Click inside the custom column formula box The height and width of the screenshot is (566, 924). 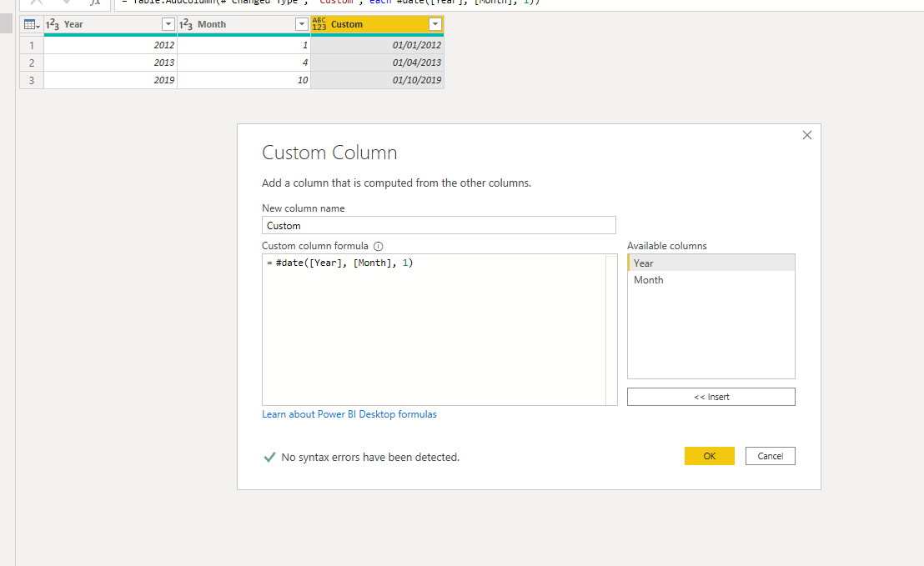point(434,330)
